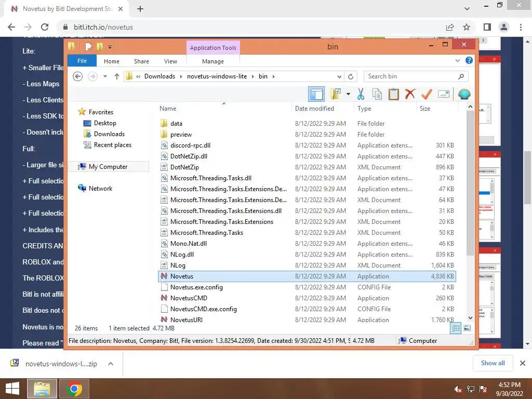
Task: Bookmark this page with star icon
Action: click(467, 27)
